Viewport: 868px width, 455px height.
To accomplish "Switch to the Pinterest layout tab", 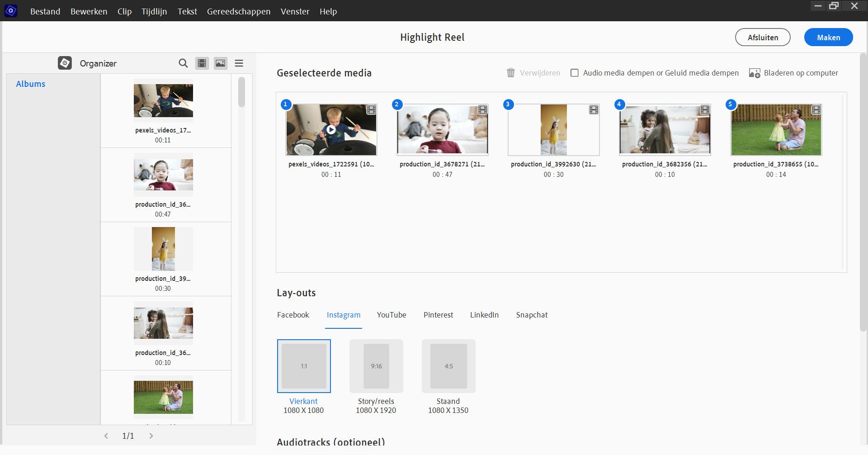I will 438,315.
